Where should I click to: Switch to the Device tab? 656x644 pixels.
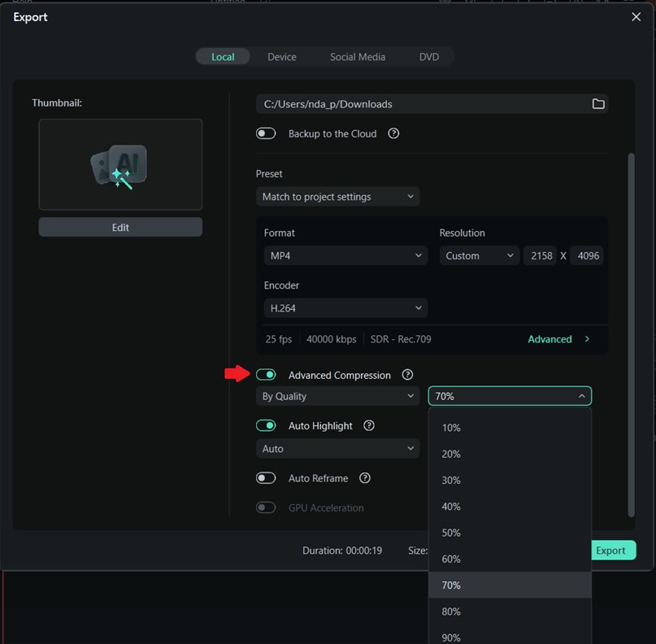pos(282,57)
